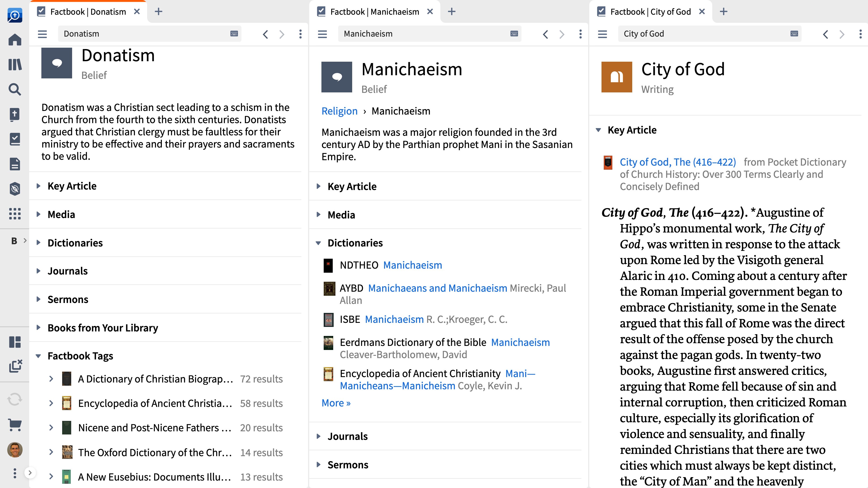Open Donatism panel three-dot options menu
This screenshot has width=868, height=488.
[x=300, y=34]
